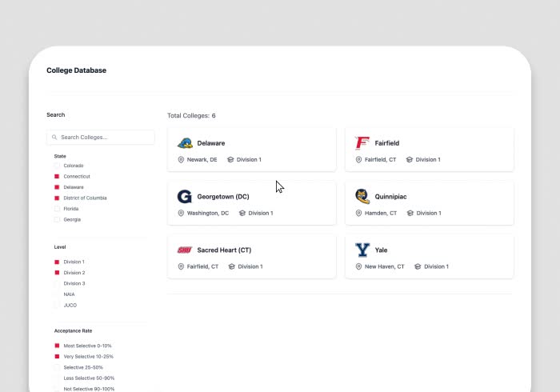The image size is (560, 392).
Task: Click the Quinnipiac bobcat logo
Action: coord(362,196)
